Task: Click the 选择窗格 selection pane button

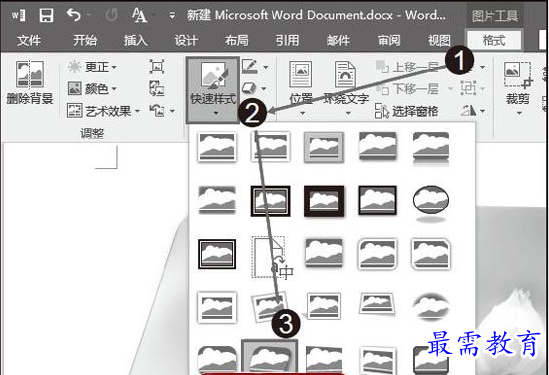Action: click(406, 111)
